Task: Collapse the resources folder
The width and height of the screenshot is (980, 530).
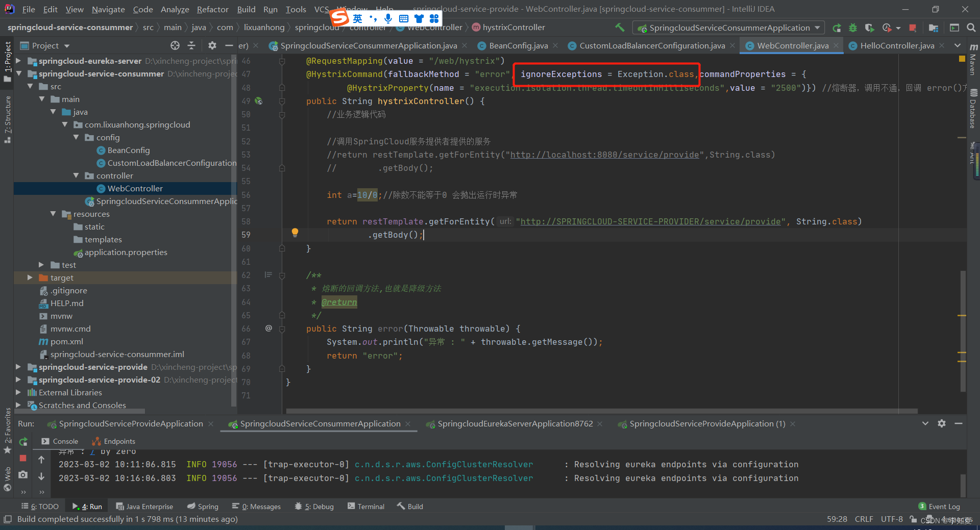Action: click(53, 214)
